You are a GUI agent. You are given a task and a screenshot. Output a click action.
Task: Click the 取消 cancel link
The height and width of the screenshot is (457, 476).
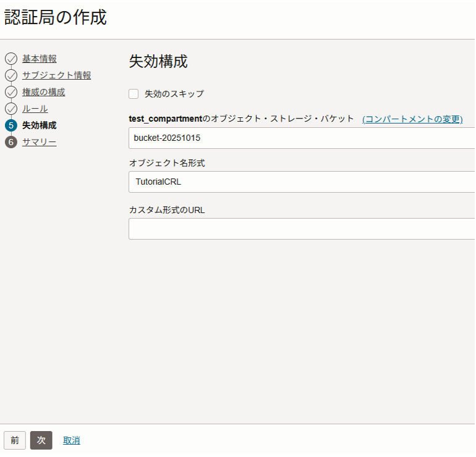[71, 440]
